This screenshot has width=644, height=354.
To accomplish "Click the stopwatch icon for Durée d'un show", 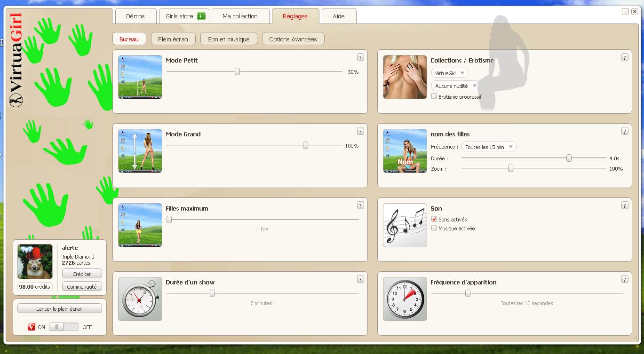I will pyautogui.click(x=140, y=299).
